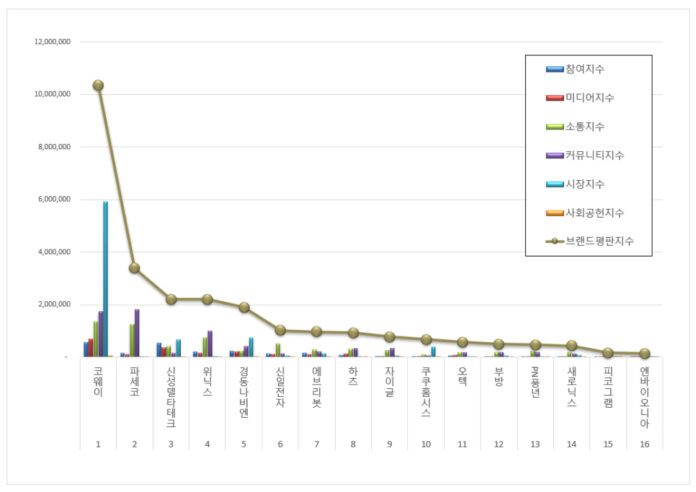This screenshot has height=492, width=696.
Task: Select the 브랜드평판지수 line marker in legend
Action: tap(554, 241)
